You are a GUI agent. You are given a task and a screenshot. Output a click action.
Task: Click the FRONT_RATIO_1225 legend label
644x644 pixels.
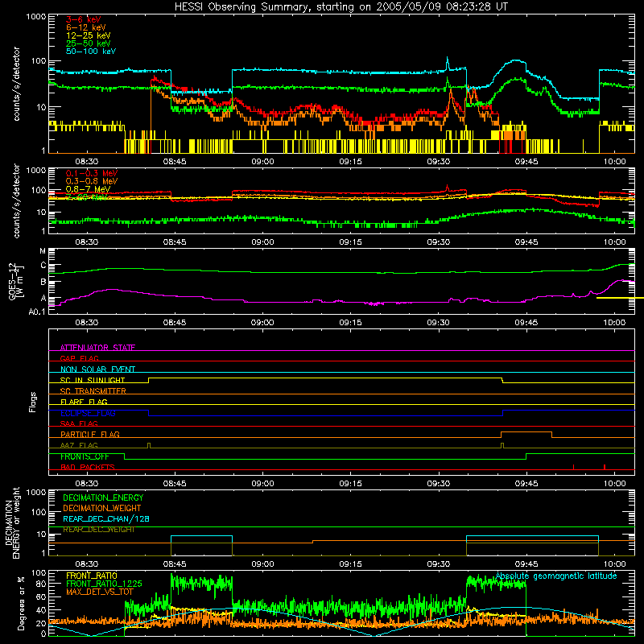click(x=104, y=584)
